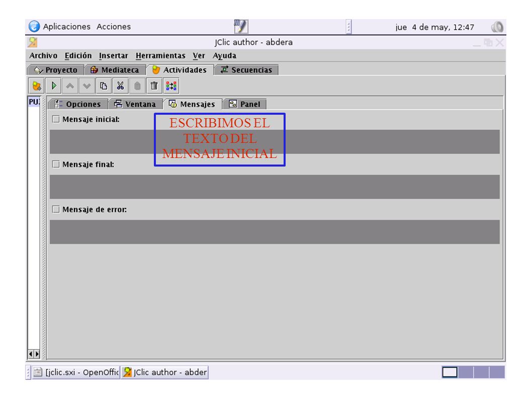Switch to the Secuencias tab
Screen dimensions: 532x399
click(246, 70)
